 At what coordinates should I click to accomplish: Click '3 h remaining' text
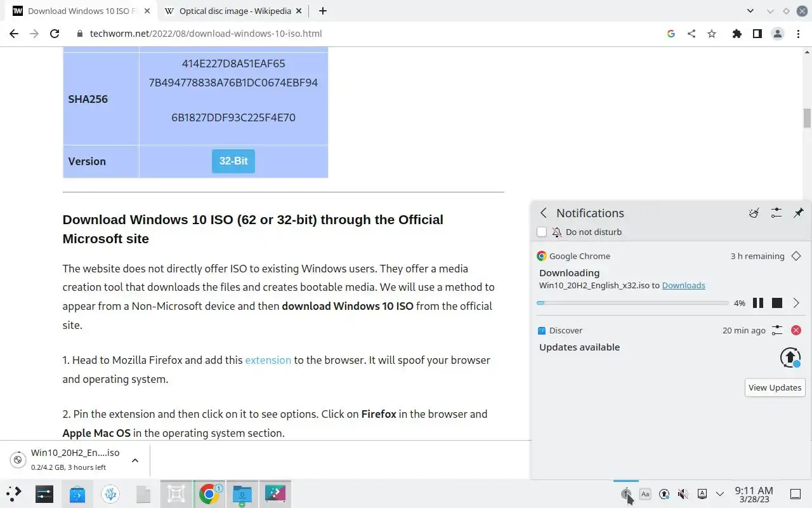[x=757, y=256]
